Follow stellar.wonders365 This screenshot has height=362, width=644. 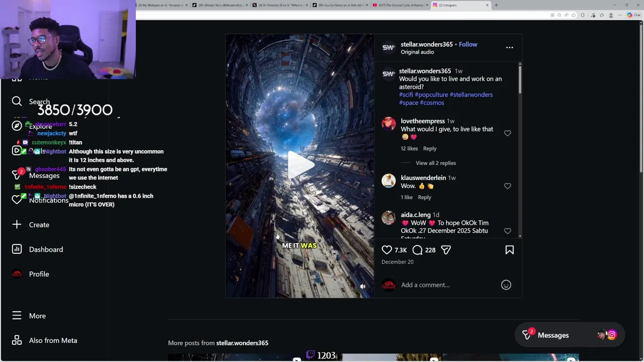click(468, 44)
